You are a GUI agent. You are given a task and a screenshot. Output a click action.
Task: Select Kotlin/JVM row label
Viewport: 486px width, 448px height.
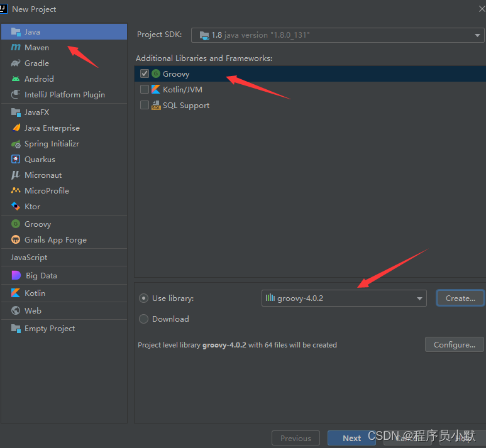[182, 90]
